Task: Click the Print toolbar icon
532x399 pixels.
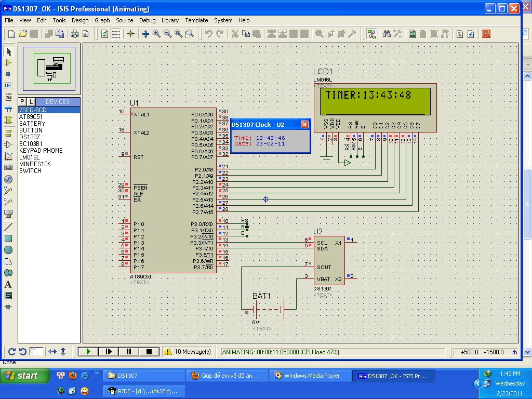Action: click(75, 34)
